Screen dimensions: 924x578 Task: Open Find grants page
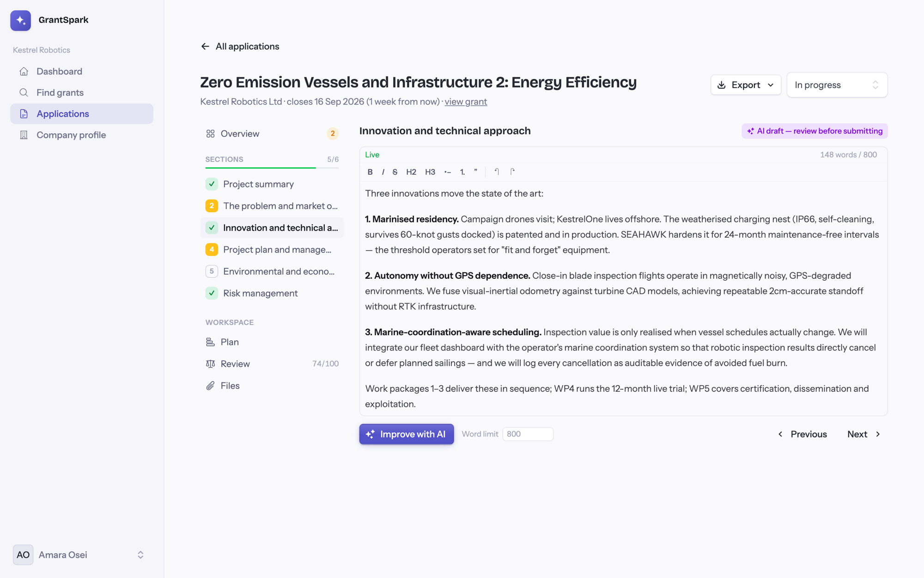point(82,92)
